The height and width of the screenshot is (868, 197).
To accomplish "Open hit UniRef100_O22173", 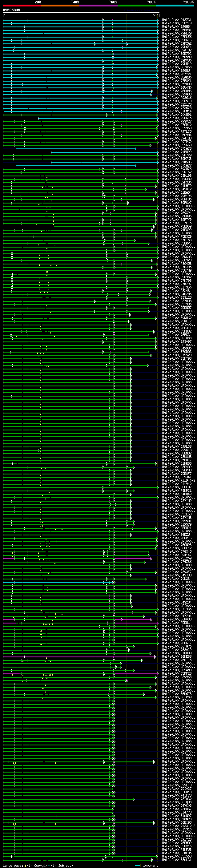I will [x=177, y=104].
